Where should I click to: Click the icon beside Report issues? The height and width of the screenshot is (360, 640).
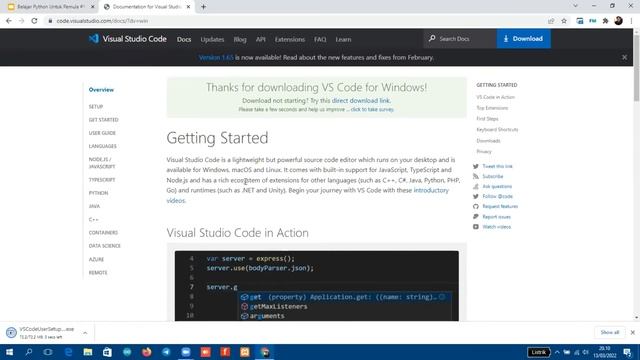point(476,217)
